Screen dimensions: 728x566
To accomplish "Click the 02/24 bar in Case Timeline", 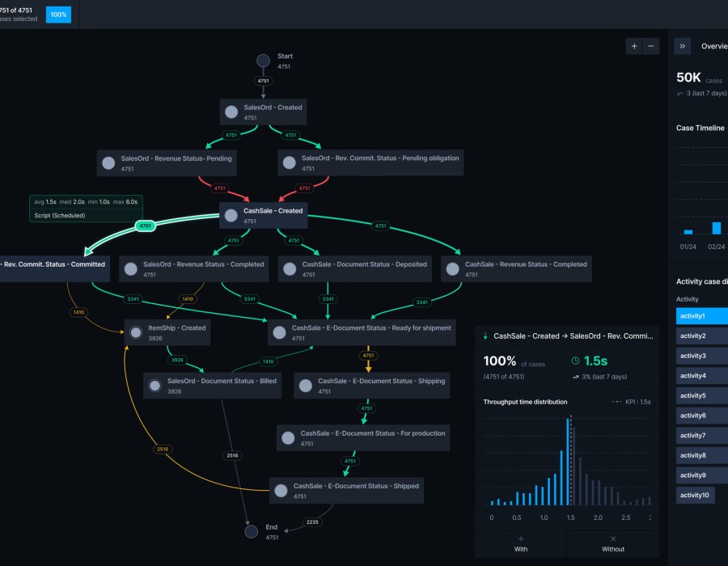I will [716, 228].
